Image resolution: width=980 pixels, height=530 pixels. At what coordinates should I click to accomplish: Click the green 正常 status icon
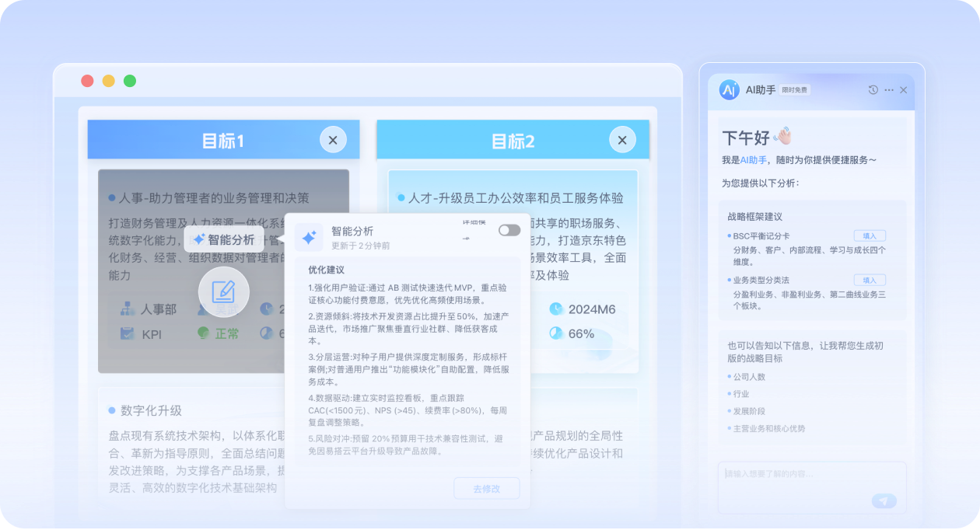[204, 333]
